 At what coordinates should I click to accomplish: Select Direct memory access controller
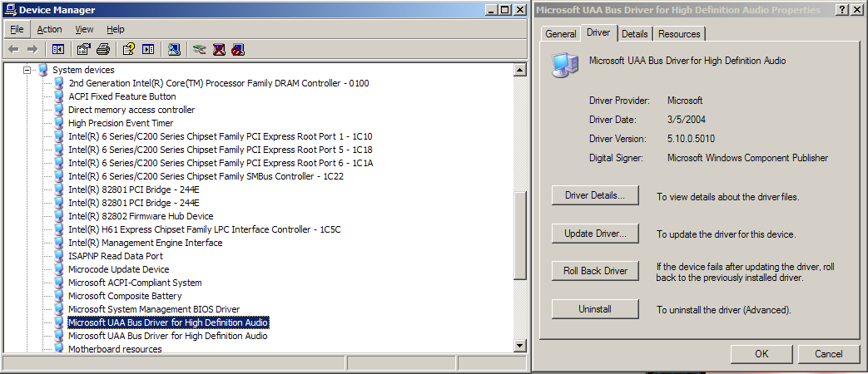[131, 110]
